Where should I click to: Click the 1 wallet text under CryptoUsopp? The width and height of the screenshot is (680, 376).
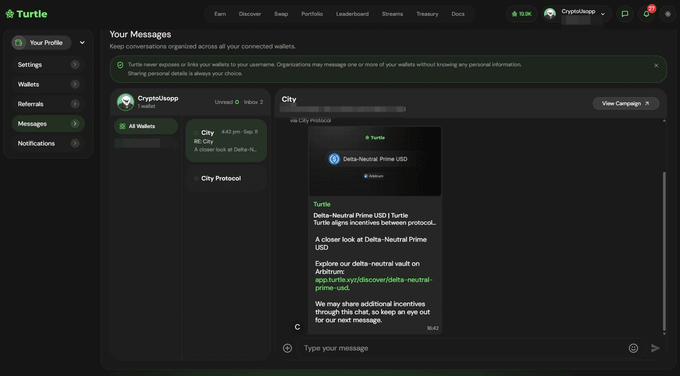pyautogui.click(x=146, y=106)
